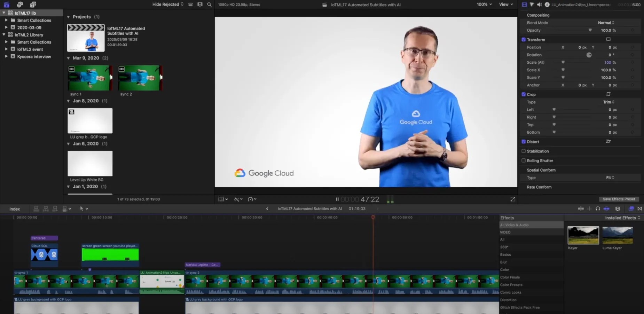Enable the Rolling Shutter checkbox
Screen dimensions: 644x314
(x=524, y=160)
